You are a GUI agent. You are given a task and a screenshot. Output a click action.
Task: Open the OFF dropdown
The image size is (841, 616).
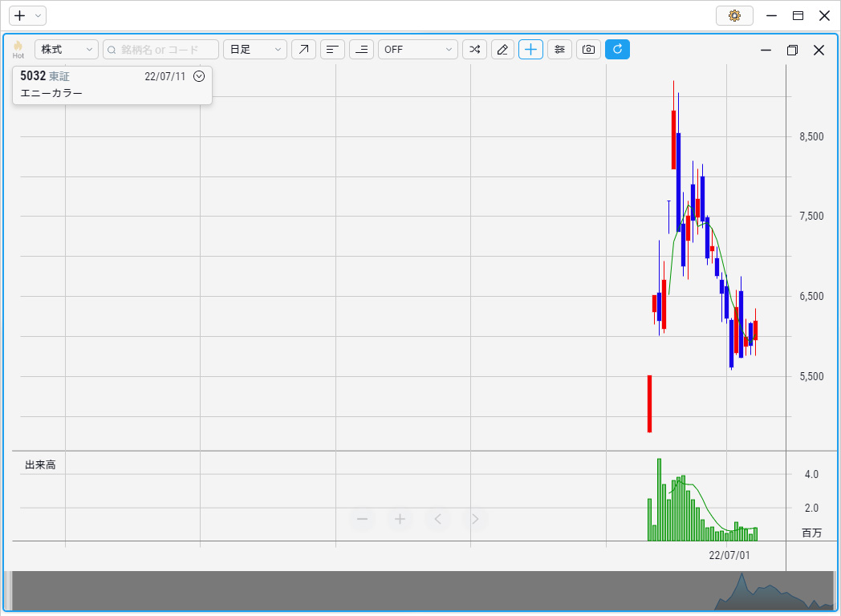[418, 49]
